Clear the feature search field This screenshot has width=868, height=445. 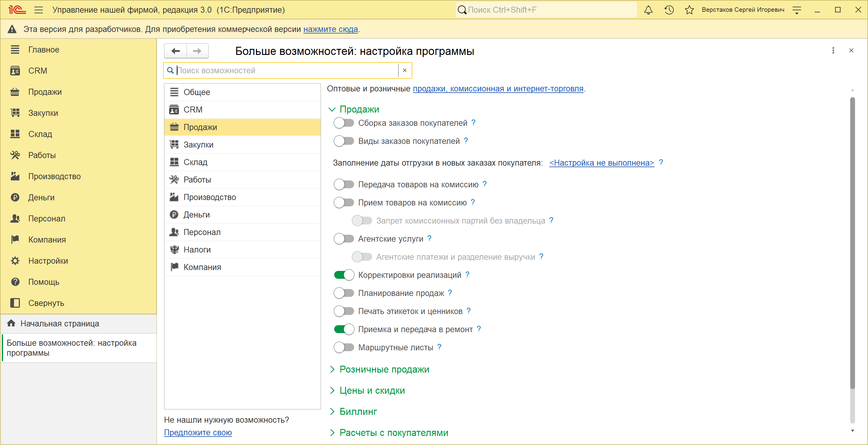pyautogui.click(x=405, y=71)
